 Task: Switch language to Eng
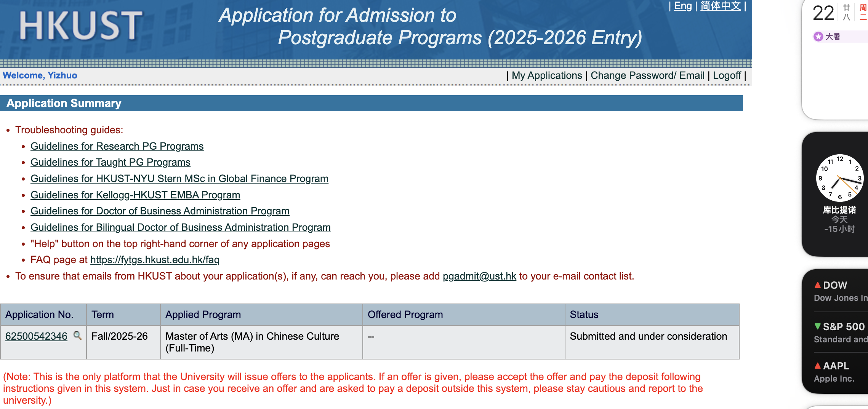pyautogui.click(x=683, y=6)
